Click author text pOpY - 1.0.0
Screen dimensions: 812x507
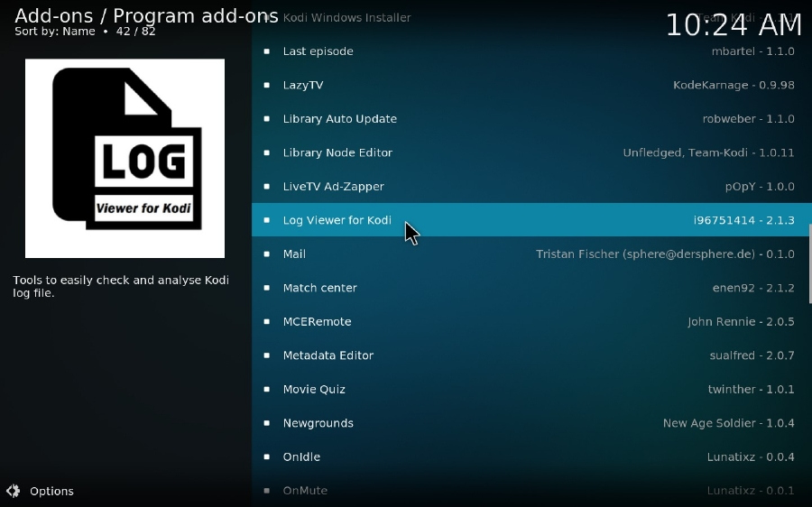[760, 187]
